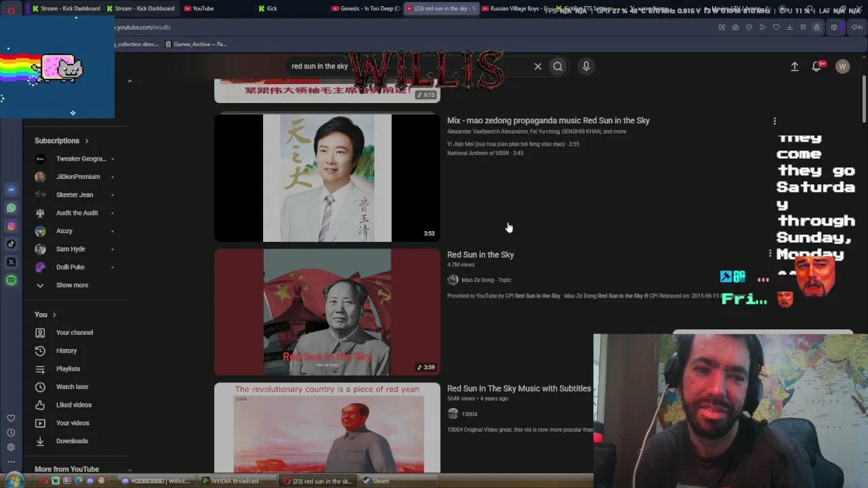Start voice search with microphone icon
The width and height of the screenshot is (868, 488).
point(586,66)
